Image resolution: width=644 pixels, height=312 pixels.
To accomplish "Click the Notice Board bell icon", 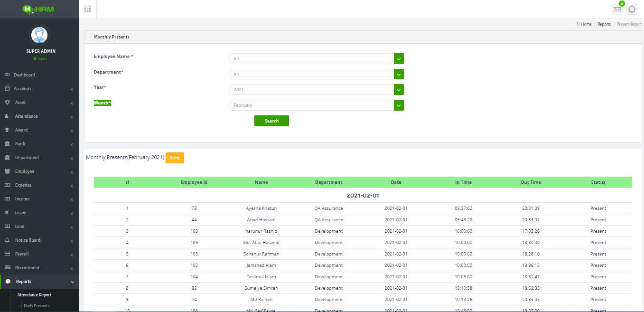I will [7, 240].
